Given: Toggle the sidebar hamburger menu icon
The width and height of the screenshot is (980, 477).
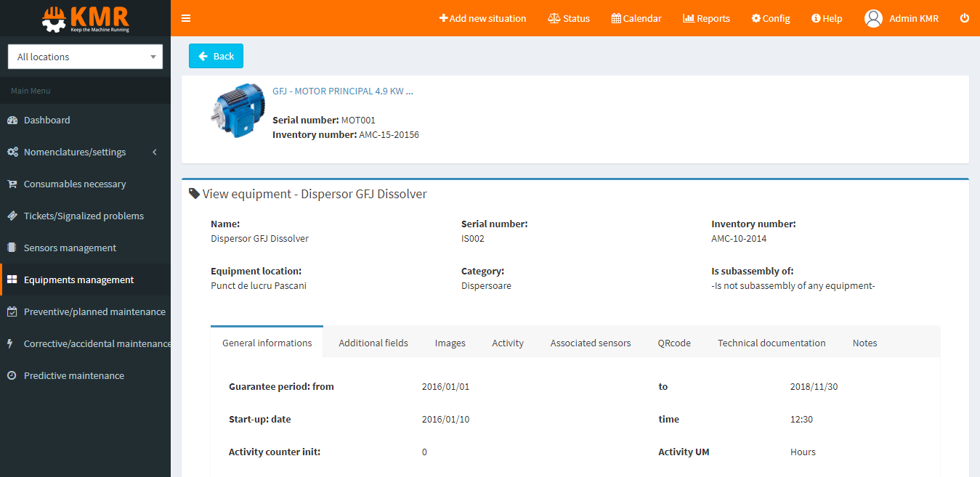Looking at the screenshot, I should click(x=186, y=18).
